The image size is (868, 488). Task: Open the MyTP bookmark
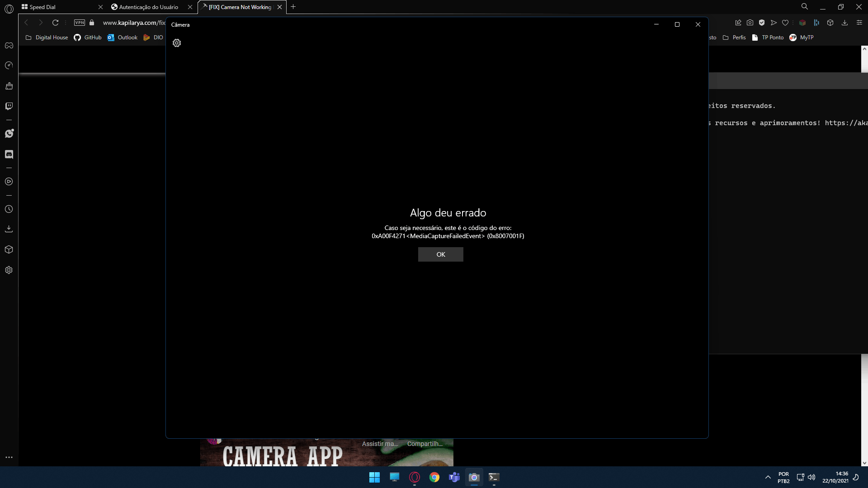pyautogui.click(x=802, y=38)
